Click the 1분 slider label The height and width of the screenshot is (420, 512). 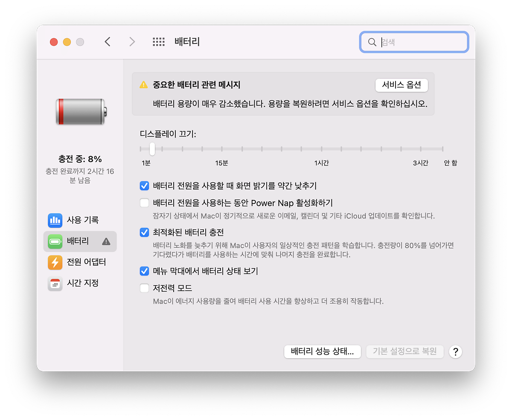pyautogui.click(x=146, y=163)
